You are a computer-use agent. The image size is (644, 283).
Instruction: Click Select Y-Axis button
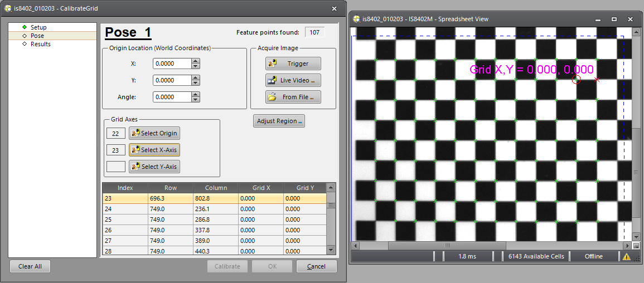pyautogui.click(x=154, y=167)
